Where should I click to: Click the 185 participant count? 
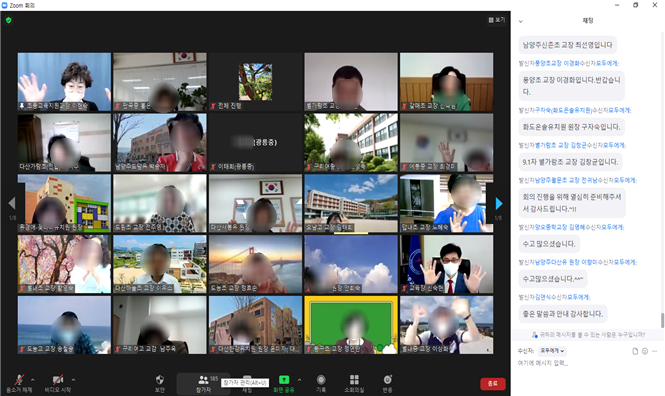coord(214,378)
